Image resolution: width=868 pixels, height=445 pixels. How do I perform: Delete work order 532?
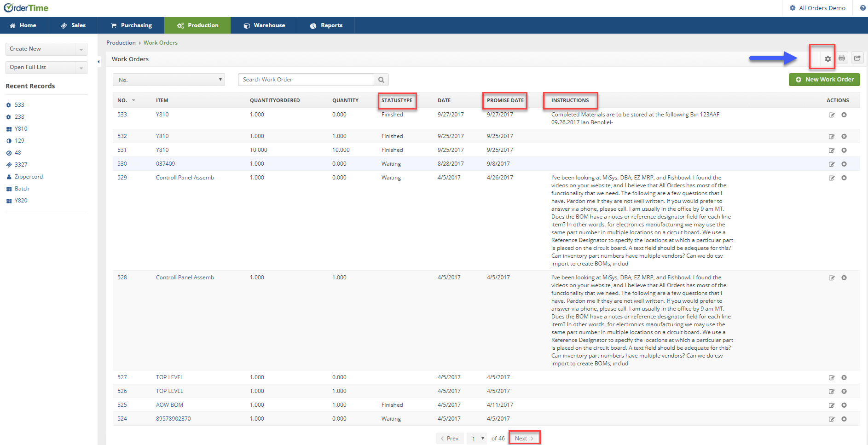(844, 137)
